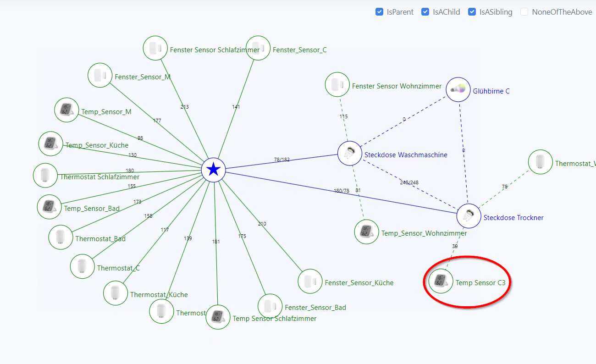Click the Thermostat_C label text
Viewport: 596px width, 364px height.
(118, 268)
